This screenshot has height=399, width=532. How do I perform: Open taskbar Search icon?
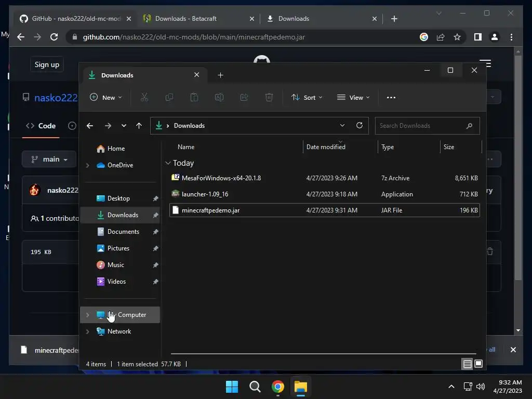point(255,387)
